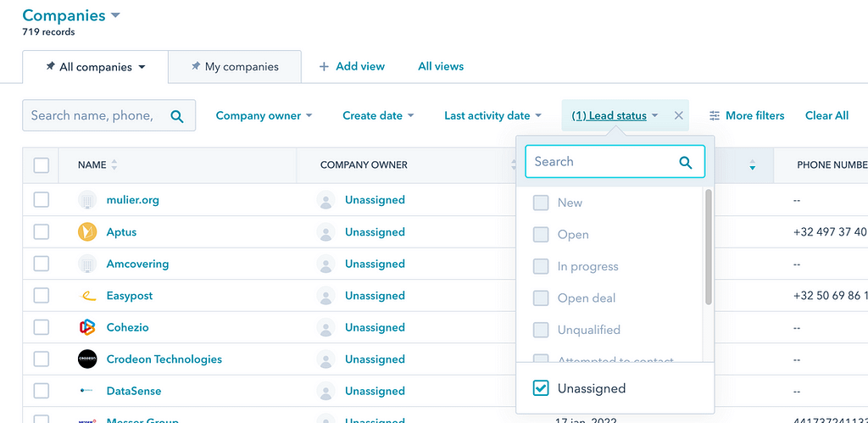Open the Cohezio company record
Image resolution: width=868 pixels, height=423 pixels.
127,327
